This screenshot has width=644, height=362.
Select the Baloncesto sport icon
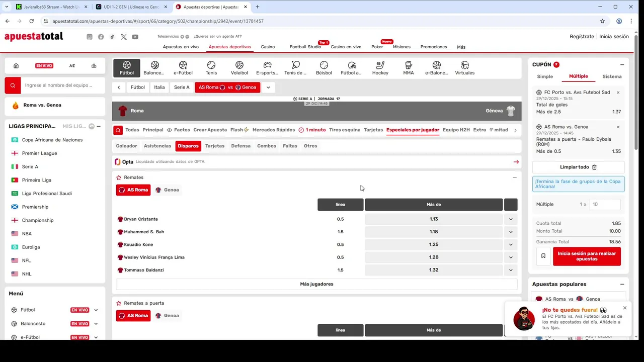tap(154, 68)
